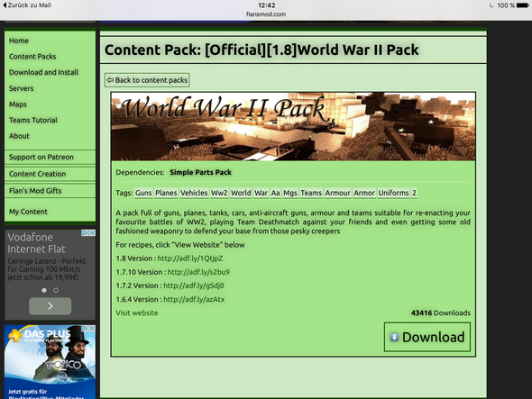Click the Vodafone ad arrow button

pos(50,306)
